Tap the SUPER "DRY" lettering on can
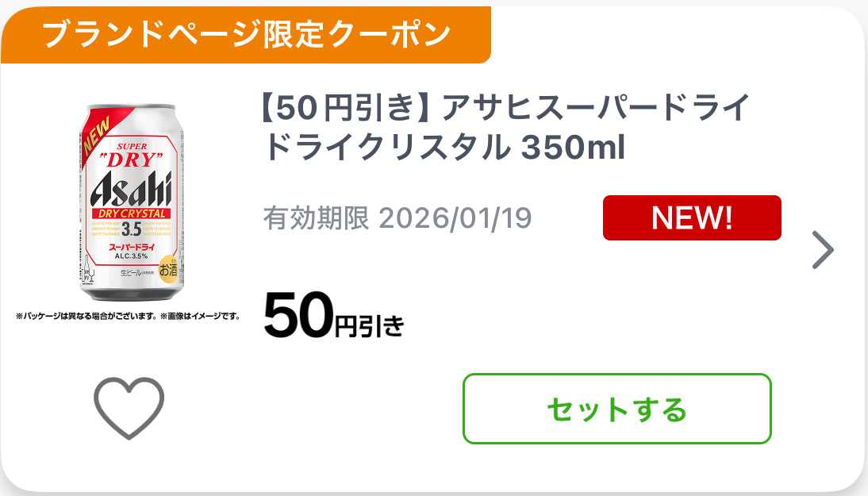Viewport: 868px width, 496px height. (129, 152)
